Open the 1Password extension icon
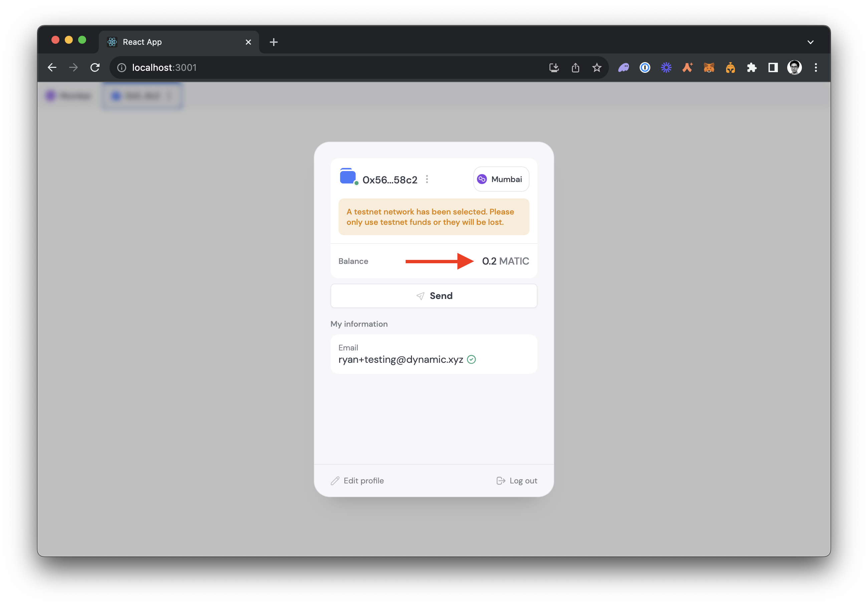Screen dimensions: 868x606 [x=645, y=68]
